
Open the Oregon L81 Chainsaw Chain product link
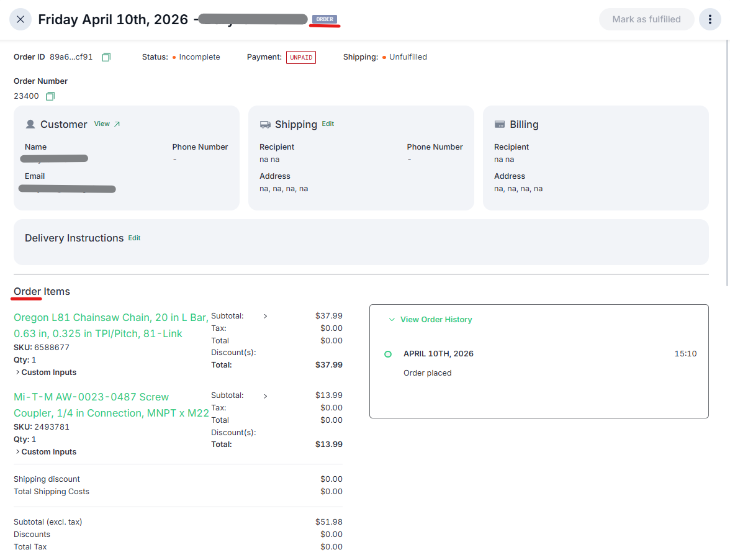pyautogui.click(x=110, y=325)
